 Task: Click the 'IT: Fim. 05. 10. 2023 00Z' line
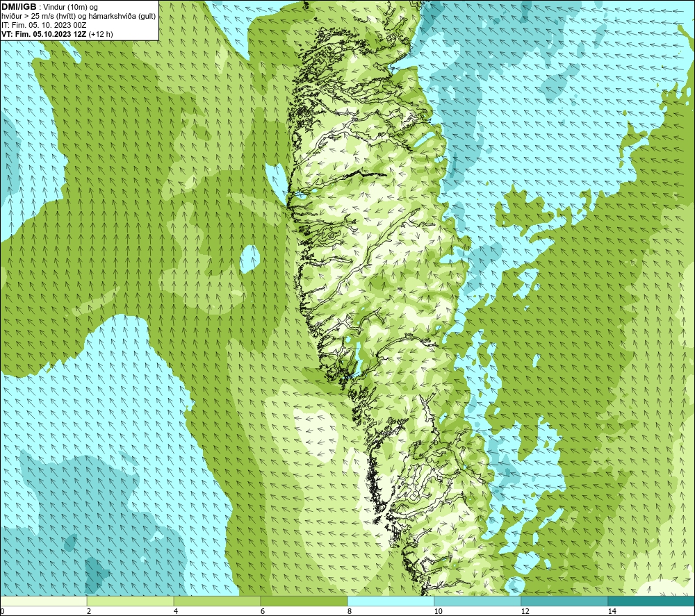44,25
